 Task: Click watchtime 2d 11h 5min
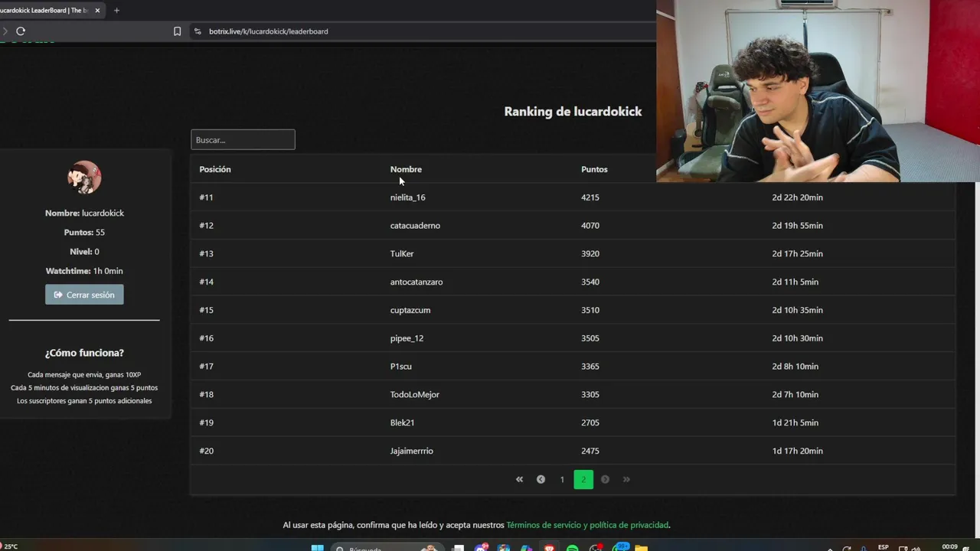coord(795,282)
